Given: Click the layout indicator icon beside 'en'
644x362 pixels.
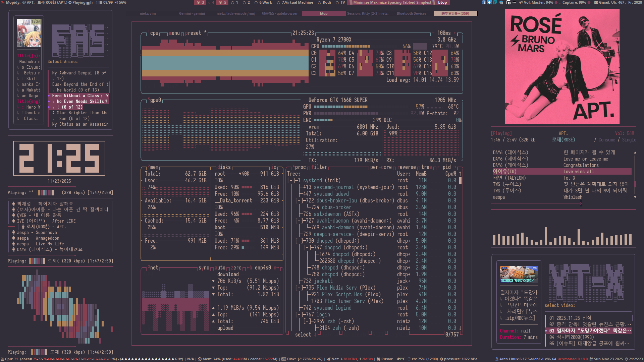Looking at the screenshot, I should pos(508,2).
